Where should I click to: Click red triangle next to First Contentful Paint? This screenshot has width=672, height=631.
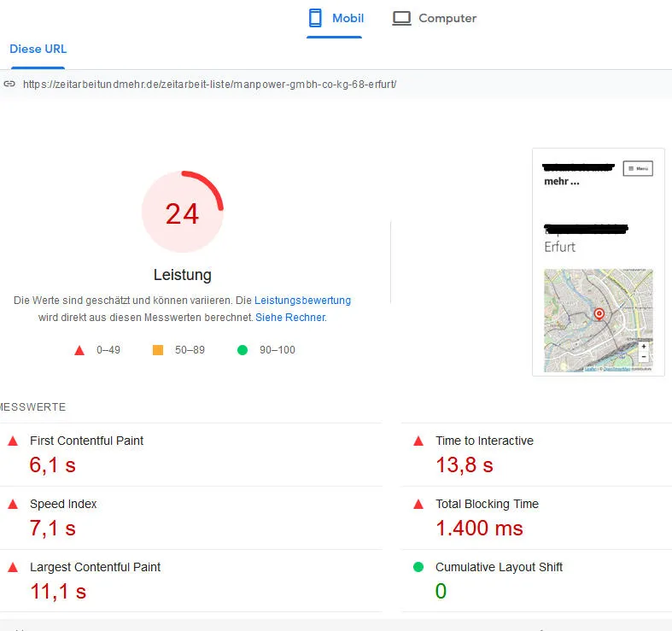tap(13, 441)
